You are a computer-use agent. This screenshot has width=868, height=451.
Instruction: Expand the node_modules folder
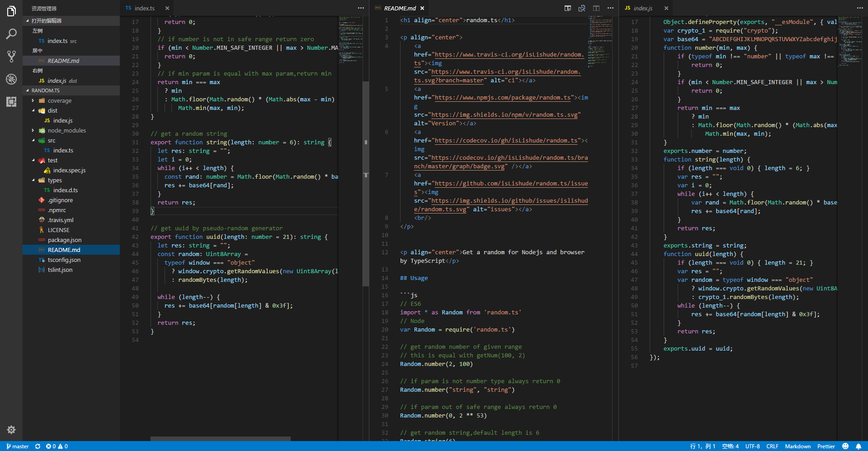71,130
